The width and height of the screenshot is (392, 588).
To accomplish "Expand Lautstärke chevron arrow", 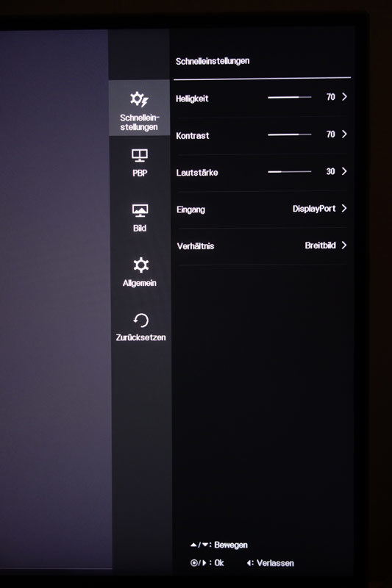I will pos(344,171).
